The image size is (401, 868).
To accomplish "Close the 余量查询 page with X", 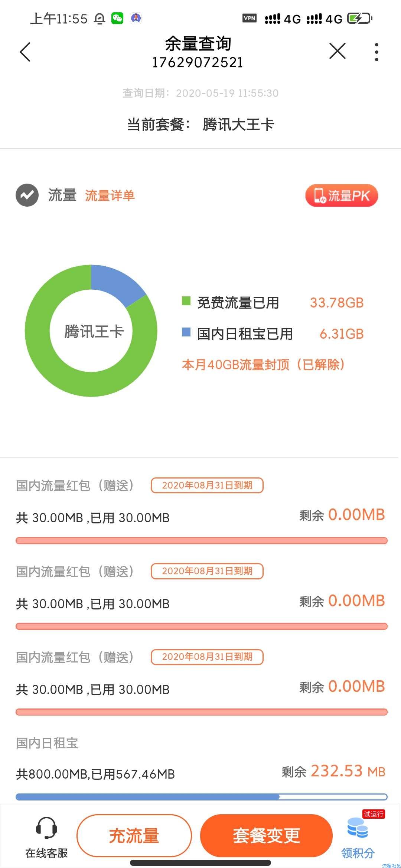I will point(337,51).
